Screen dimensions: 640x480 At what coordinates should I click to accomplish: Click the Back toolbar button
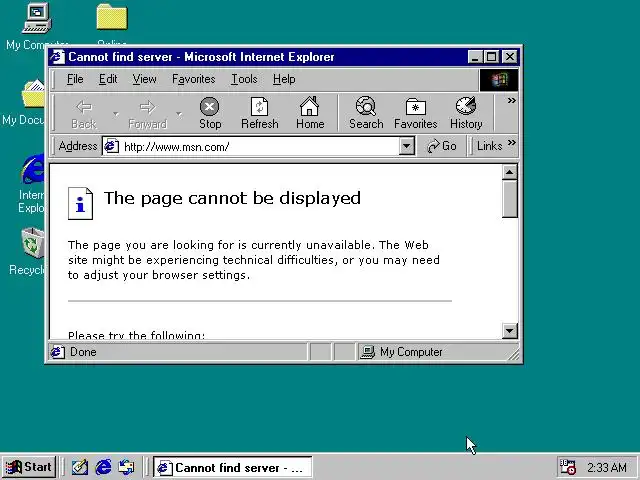point(84,113)
